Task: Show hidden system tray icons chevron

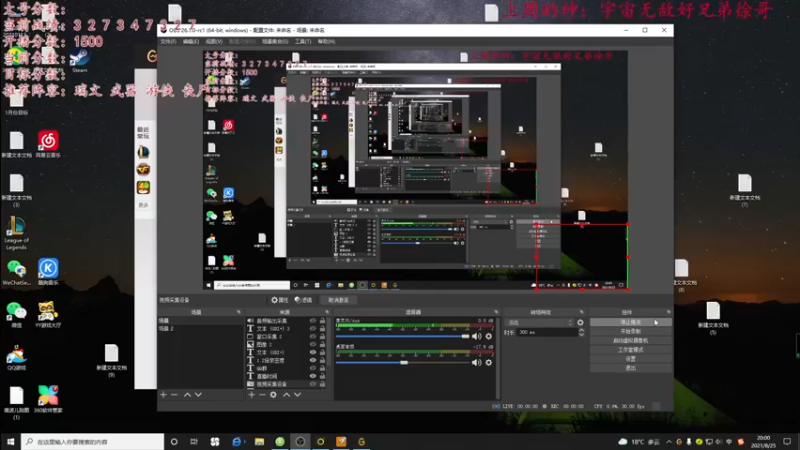Action: click(668, 441)
